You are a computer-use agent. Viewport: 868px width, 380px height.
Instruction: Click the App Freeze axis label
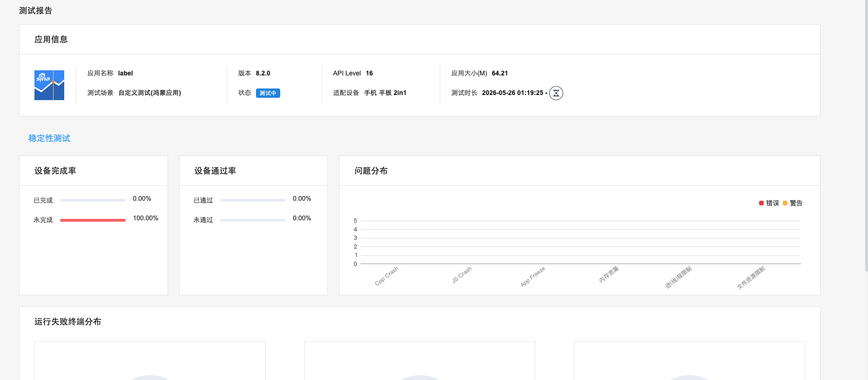click(x=533, y=277)
